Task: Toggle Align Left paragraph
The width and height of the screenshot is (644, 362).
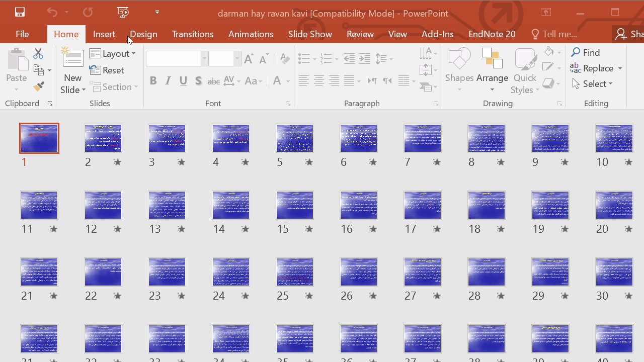Action: (x=303, y=81)
